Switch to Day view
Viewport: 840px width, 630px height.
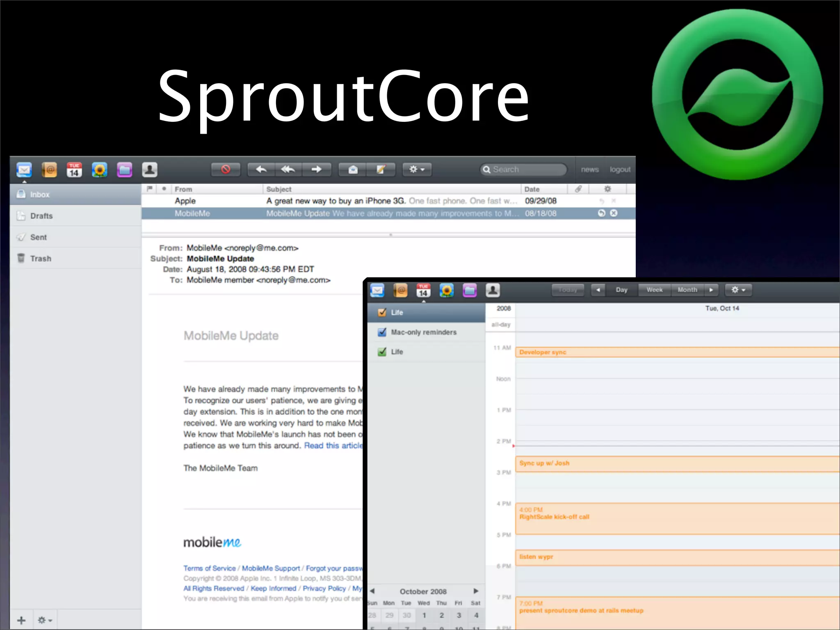pyautogui.click(x=622, y=290)
